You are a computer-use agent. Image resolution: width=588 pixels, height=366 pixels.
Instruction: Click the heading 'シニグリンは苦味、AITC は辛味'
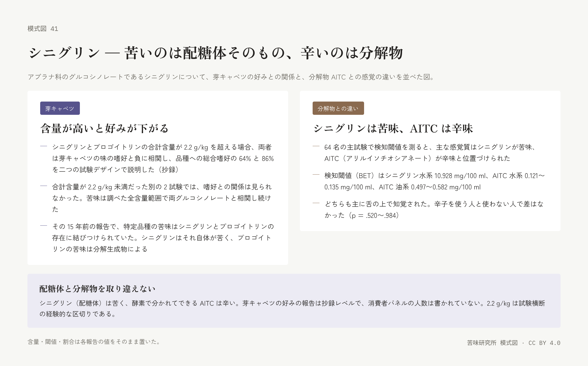coord(393,128)
